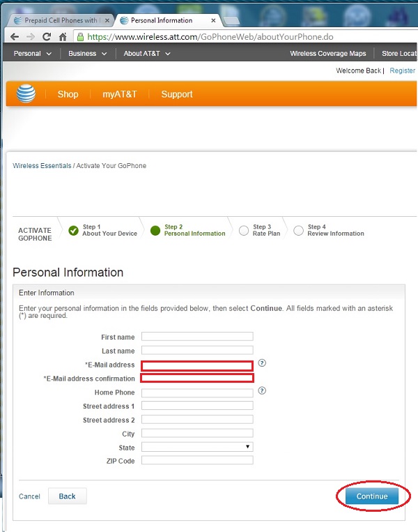Click the Cancel link
The width and height of the screenshot is (418, 532).
29,496
